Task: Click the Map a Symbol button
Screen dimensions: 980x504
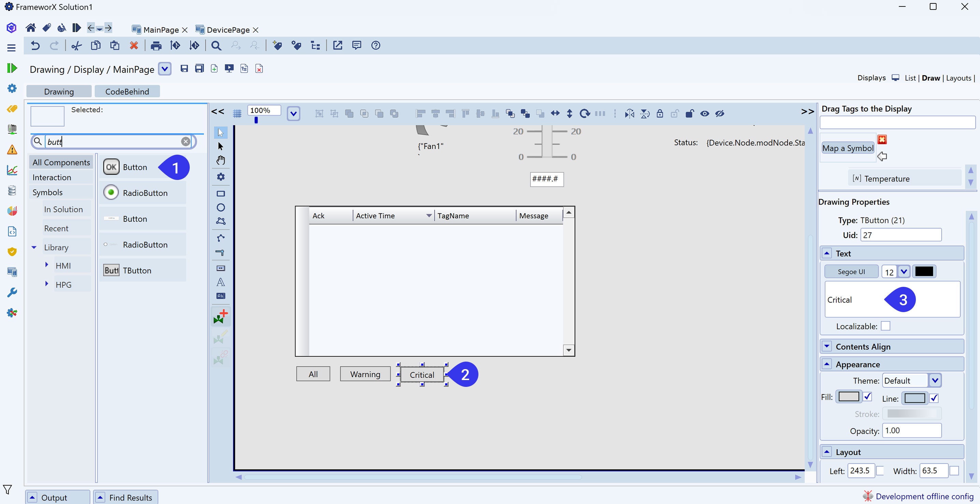Action: 848,148
